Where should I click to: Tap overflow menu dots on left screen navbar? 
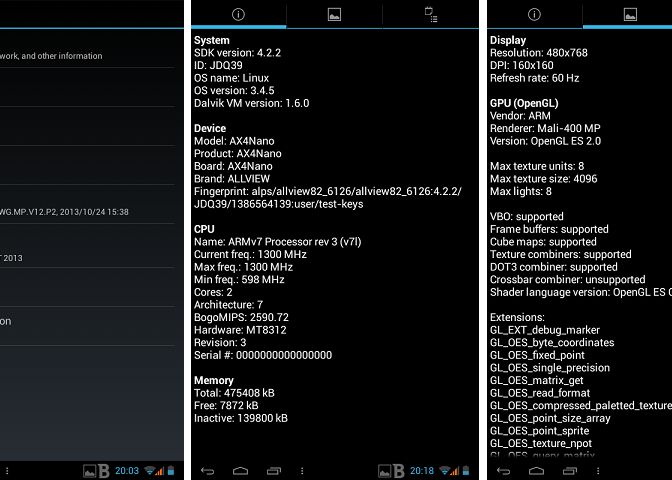[x=7, y=470]
